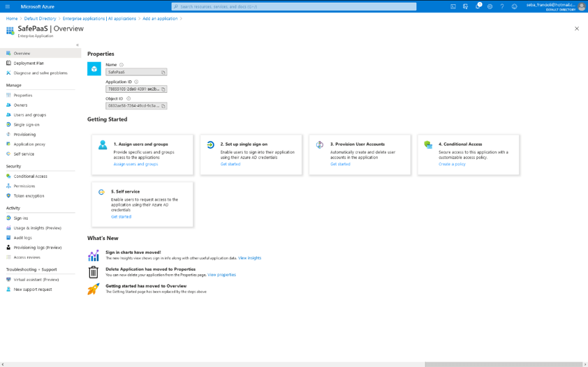
Task: Click the Conditional Access card icon
Action: (428, 144)
